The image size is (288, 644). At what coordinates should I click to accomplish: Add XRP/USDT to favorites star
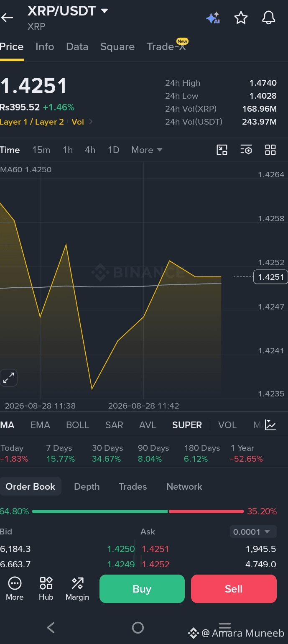241,18
